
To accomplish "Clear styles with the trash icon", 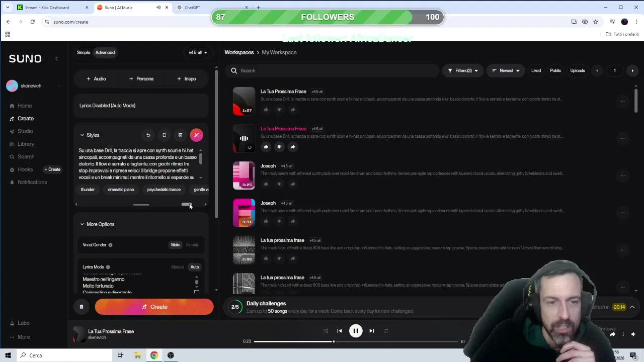I will click(x=180, y=135).
